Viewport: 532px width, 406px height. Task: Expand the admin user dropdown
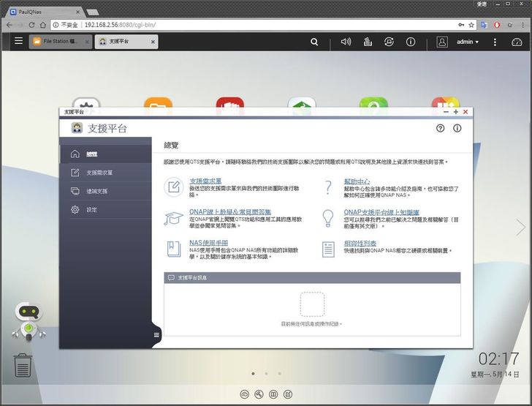[x=468, y=42]
